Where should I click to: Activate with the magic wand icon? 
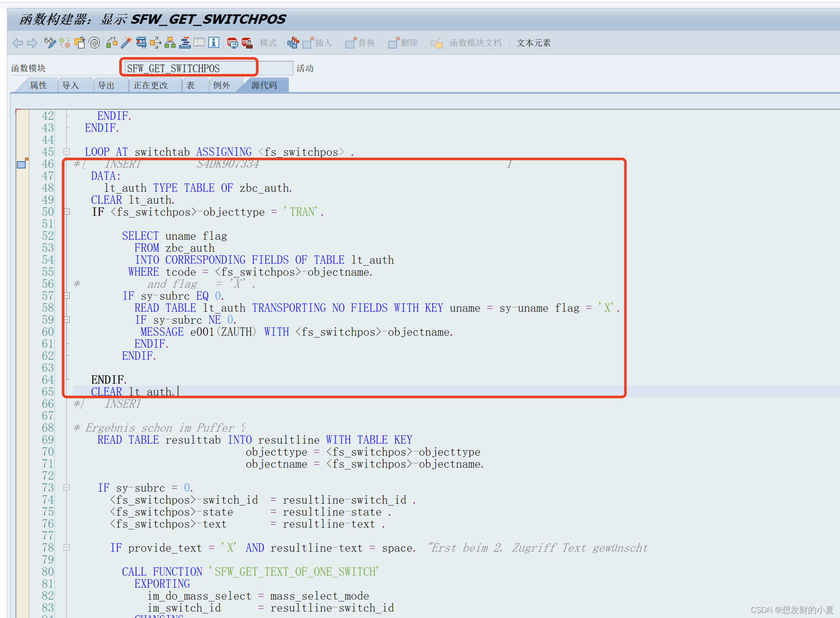126,42
